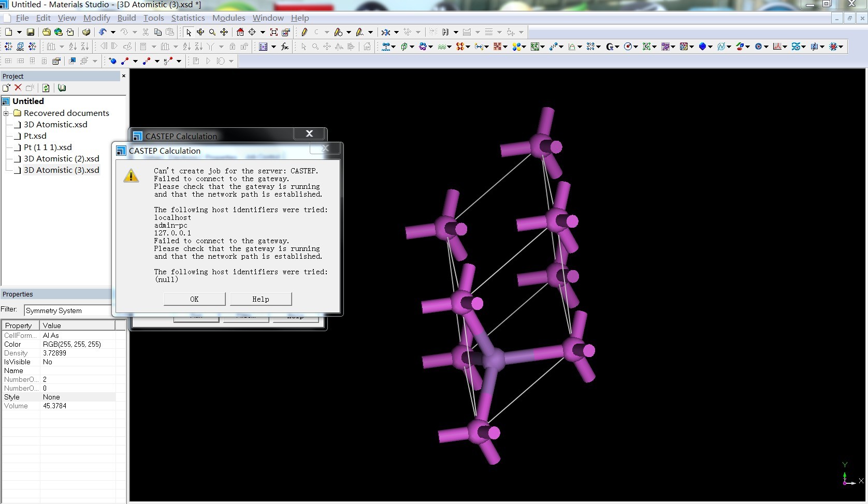Open the dropdown arrow next to Undo

pyautogui.click(x=113, y=32)
